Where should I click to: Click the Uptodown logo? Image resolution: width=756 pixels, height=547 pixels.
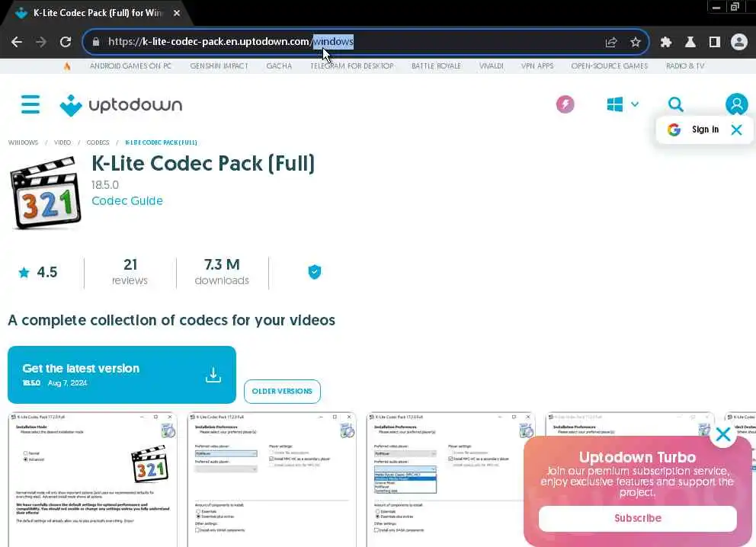pyautogui.click(x=121, y=105)
